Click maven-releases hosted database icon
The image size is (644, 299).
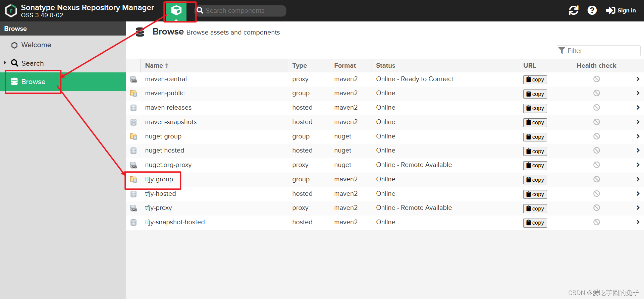[x=133, y=108]
